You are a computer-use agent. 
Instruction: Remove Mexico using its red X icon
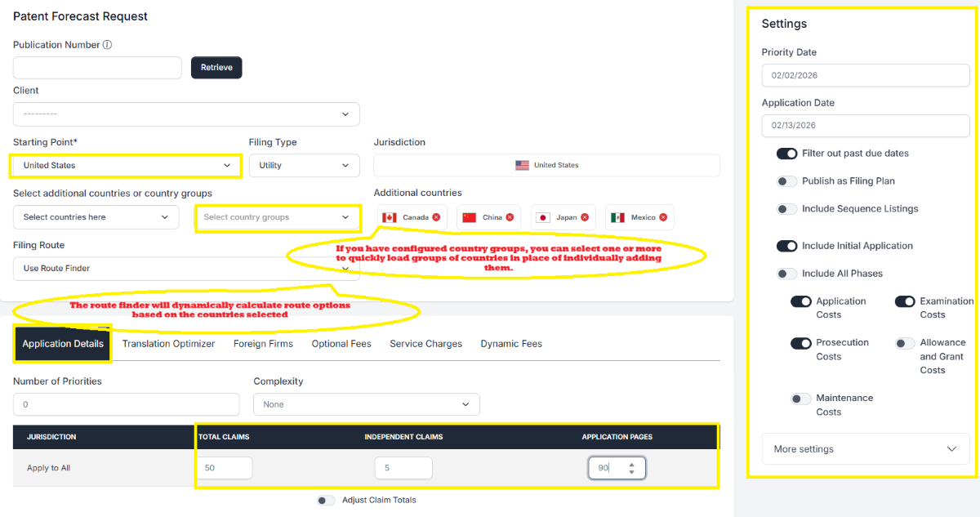(663, 217)
